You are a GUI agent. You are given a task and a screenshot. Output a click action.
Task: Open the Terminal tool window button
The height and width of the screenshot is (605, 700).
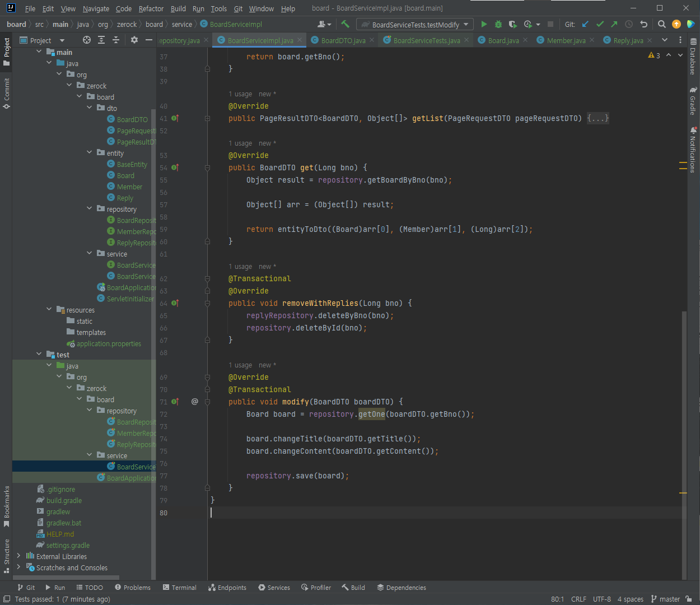pos(179,587)
